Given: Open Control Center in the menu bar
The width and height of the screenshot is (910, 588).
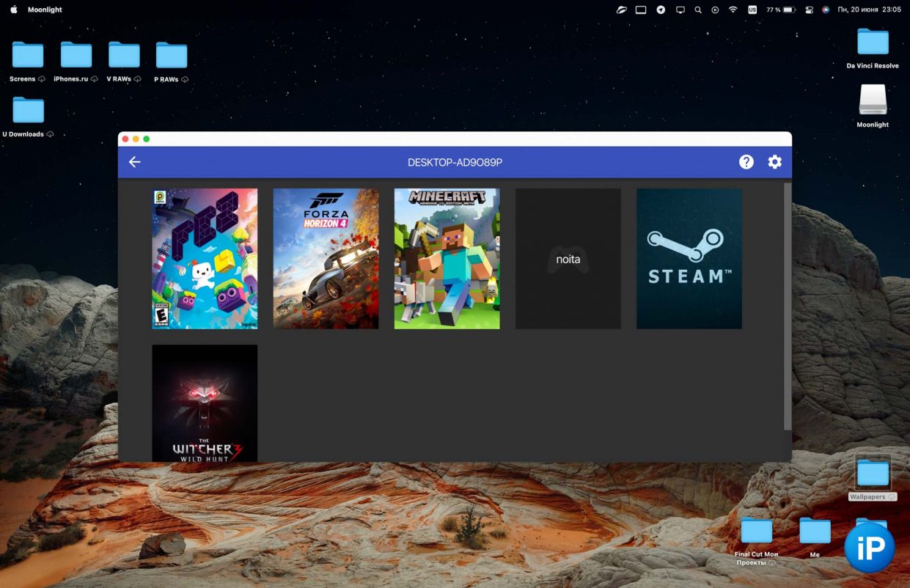Looking at the screenshot, I should (x=810, y=10).
